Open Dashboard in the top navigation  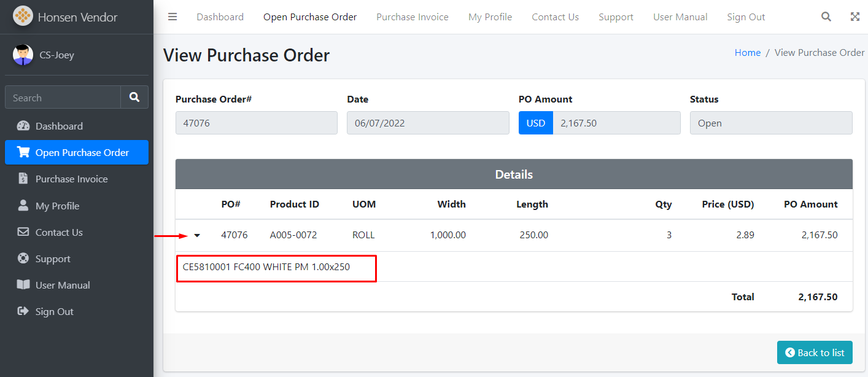[220, 17]
